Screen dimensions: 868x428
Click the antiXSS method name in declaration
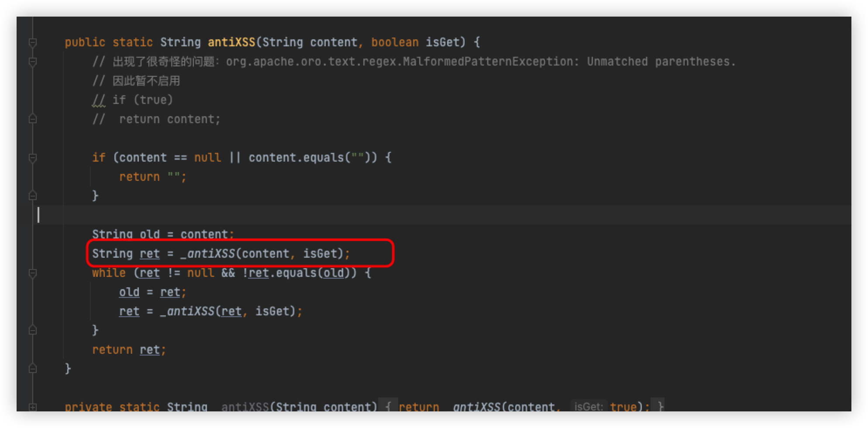coord(231,42)
